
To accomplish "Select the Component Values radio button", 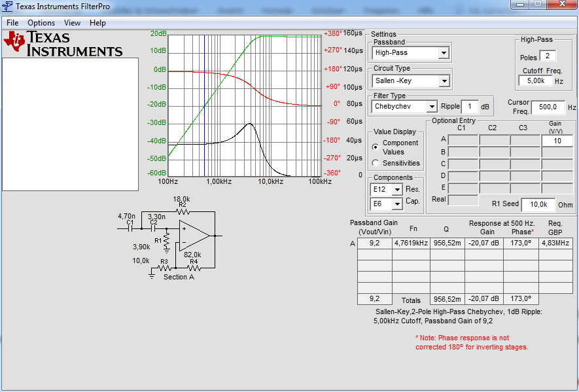I will point(376,147).
